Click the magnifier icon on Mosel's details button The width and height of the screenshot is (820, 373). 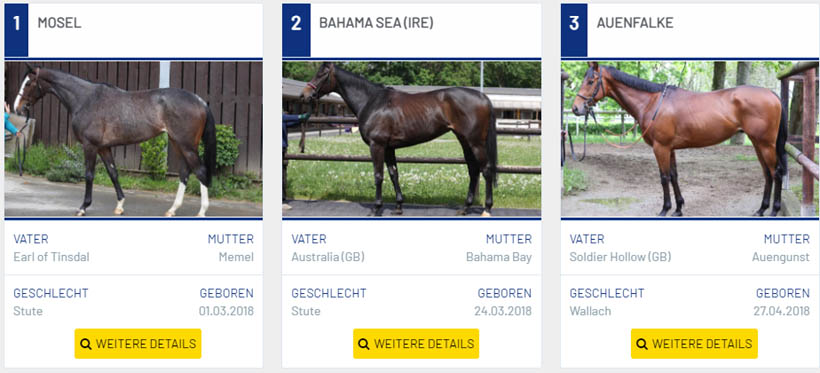[x=86, y=344]
